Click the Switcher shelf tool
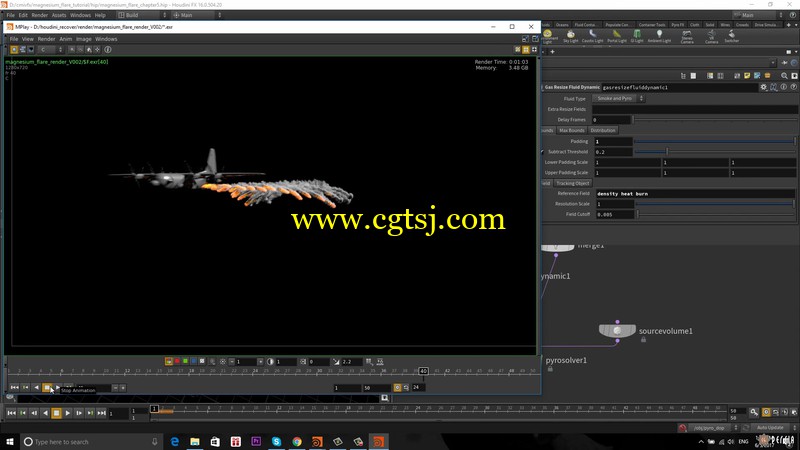The image size is (800, 450). (732, 36)
